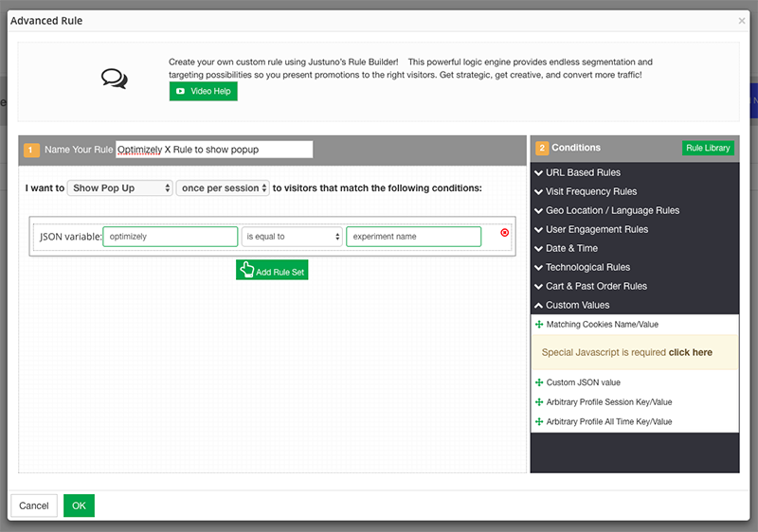
Task: Expand URL Based Rules section
Action: (x=583, y=172)
